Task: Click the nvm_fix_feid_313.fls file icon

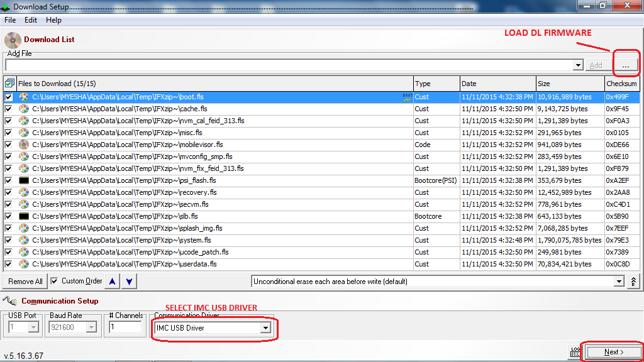Action: (24, 168)
